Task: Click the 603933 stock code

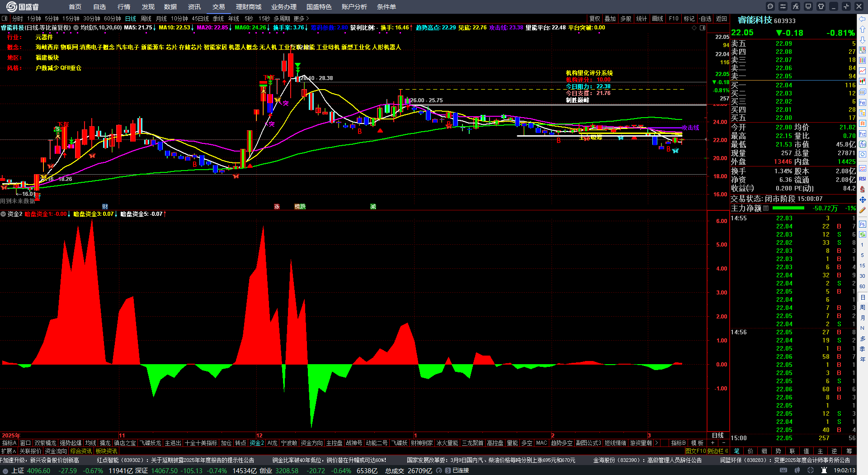Action: [785, 21]
